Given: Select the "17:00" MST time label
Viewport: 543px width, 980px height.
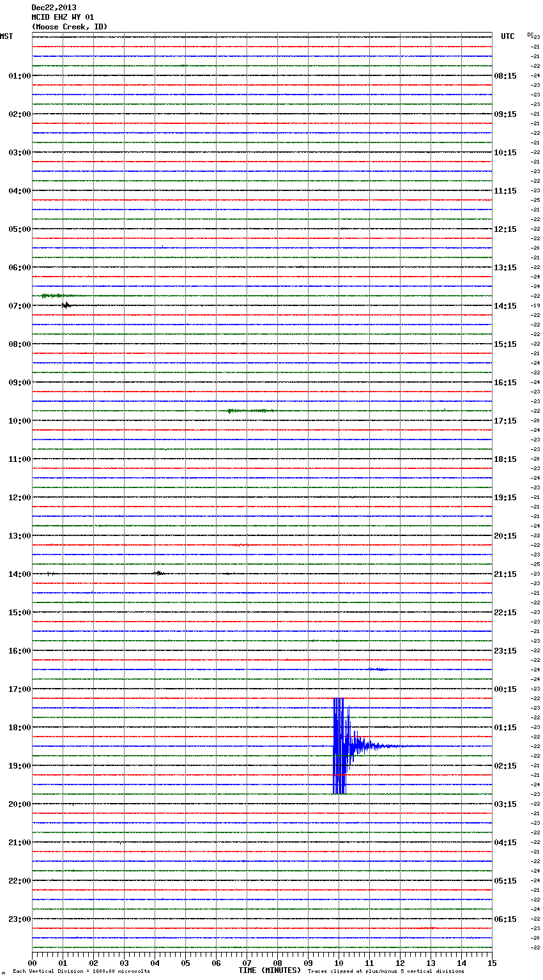Looking at the screenshot, I should click(19, 689).
